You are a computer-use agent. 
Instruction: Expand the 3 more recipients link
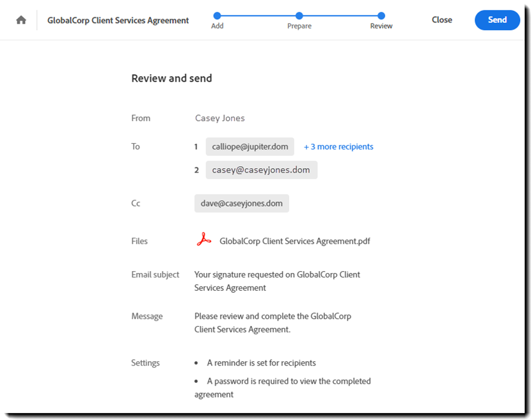338,146
